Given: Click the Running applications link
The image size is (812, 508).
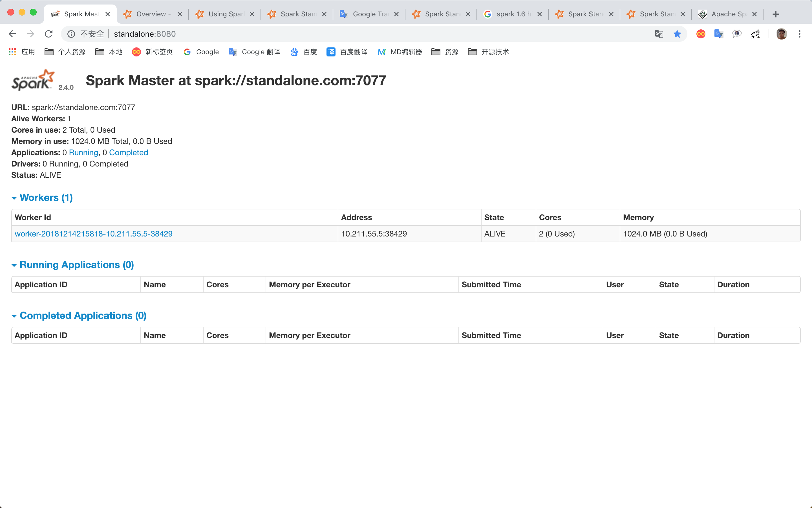Looking at the screenshot, I should [83, 152].
